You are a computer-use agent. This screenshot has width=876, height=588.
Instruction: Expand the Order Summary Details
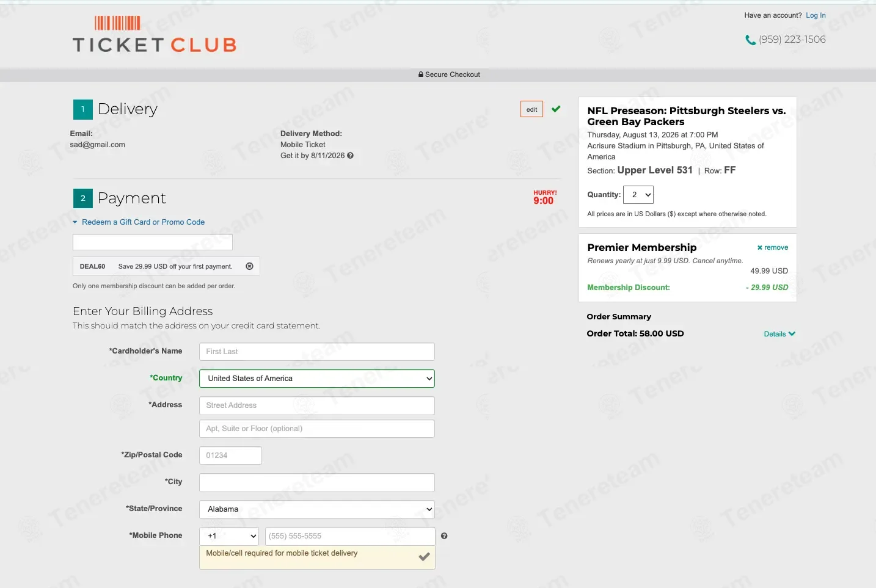pyautogui.click(x=779, y=334)
